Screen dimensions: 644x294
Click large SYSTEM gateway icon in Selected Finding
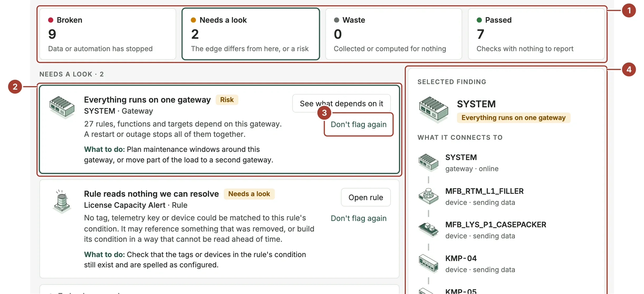click(x=434, y=109)
